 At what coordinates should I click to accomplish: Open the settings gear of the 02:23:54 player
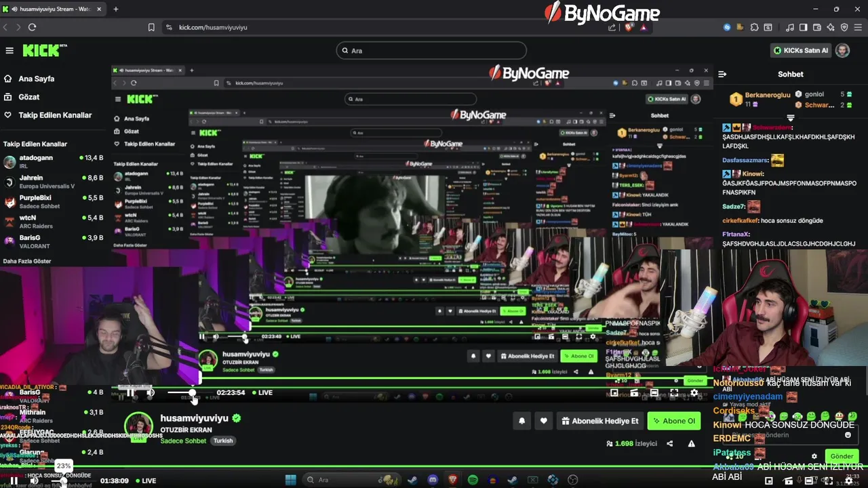click(x=694, y=392)
